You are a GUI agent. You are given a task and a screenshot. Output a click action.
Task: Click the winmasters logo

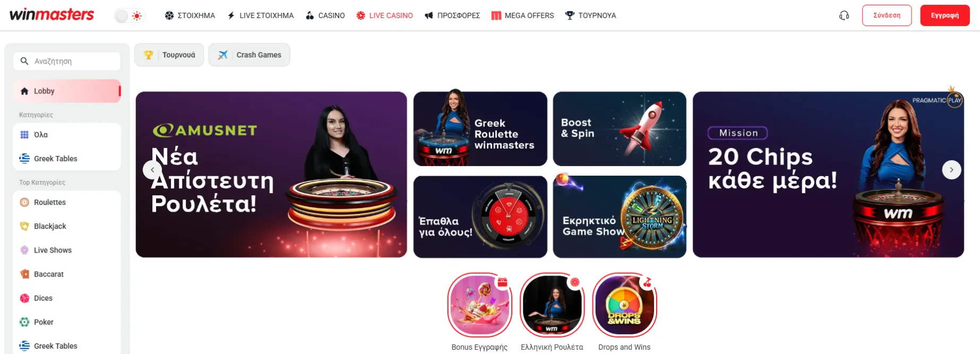(52, 15)
